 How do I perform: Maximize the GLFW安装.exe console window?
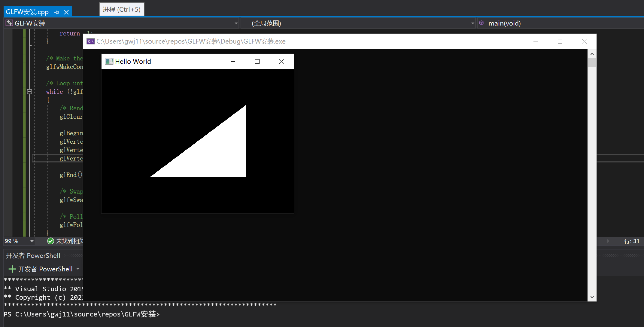point(560,41)
